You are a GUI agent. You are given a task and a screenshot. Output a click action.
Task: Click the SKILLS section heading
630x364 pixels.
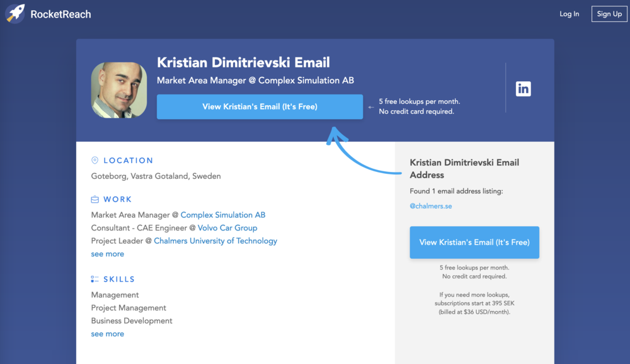click(119, 279)
